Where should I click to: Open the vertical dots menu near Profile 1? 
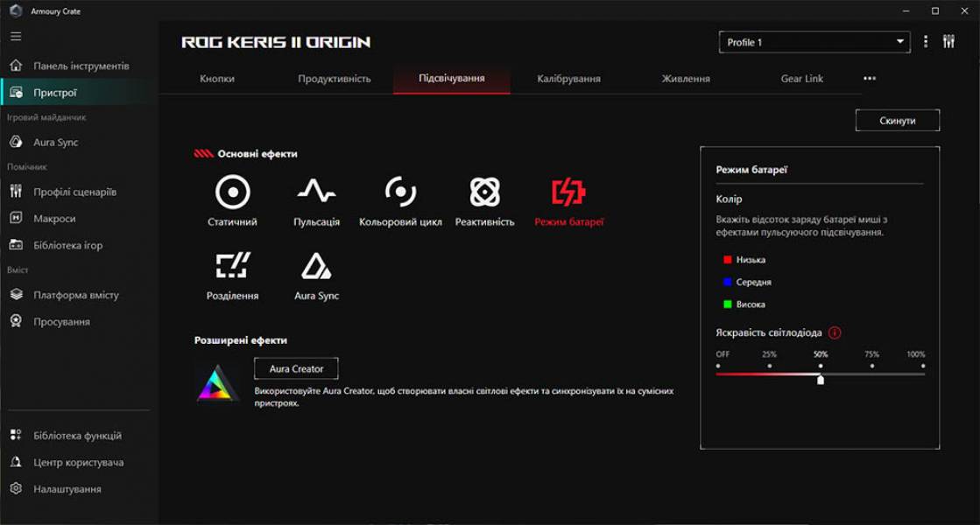[926, 41]
